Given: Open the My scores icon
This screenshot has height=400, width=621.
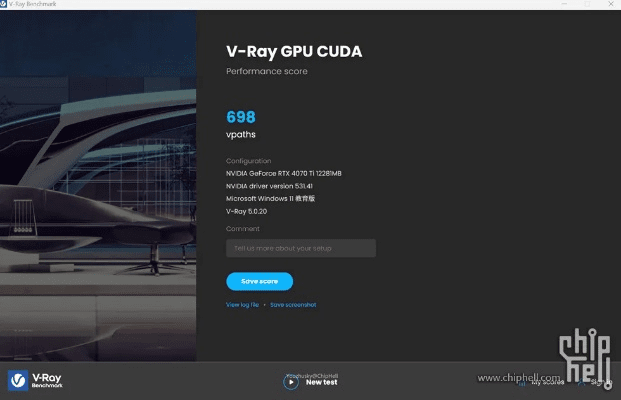Looking at the screenshot, I should [522, 381].
